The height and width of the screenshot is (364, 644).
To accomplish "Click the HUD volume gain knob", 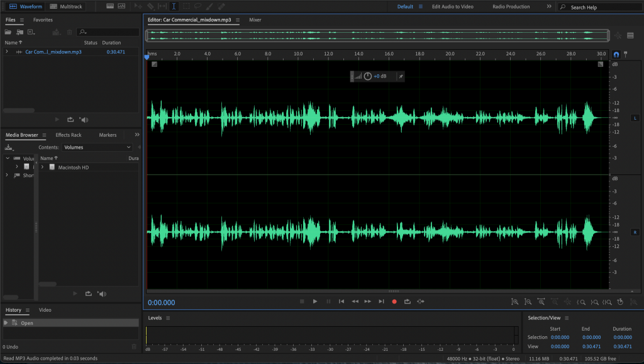I will click(x=367, y=76).
